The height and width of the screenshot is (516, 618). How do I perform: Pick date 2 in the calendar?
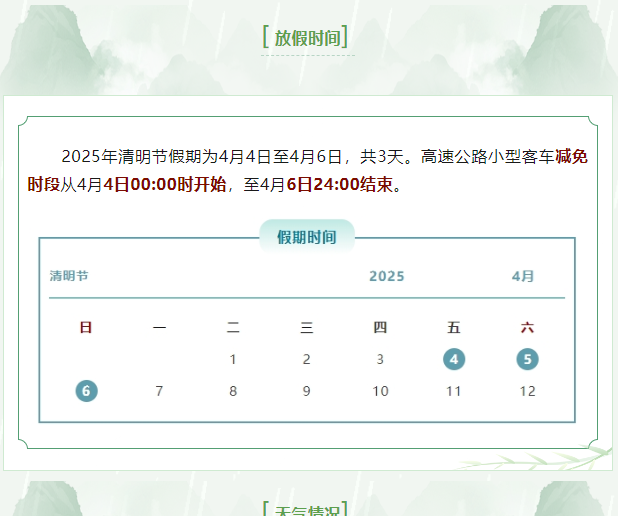307,359
